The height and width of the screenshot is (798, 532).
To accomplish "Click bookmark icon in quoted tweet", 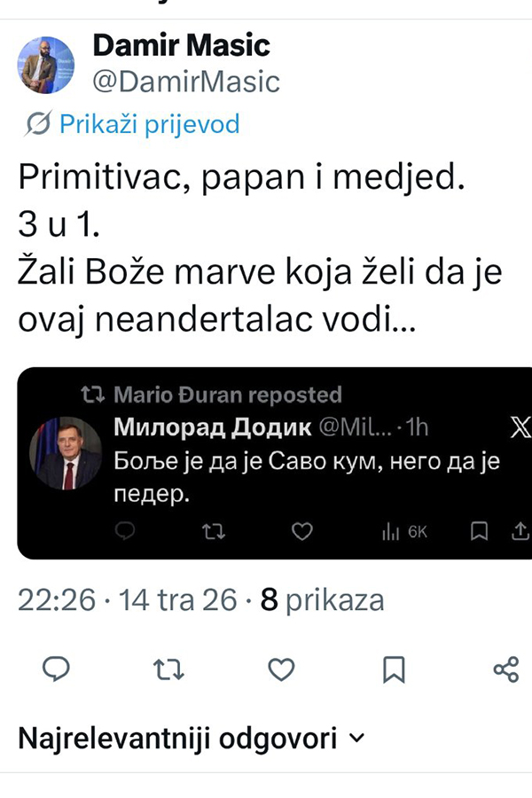I will [479, 531].
